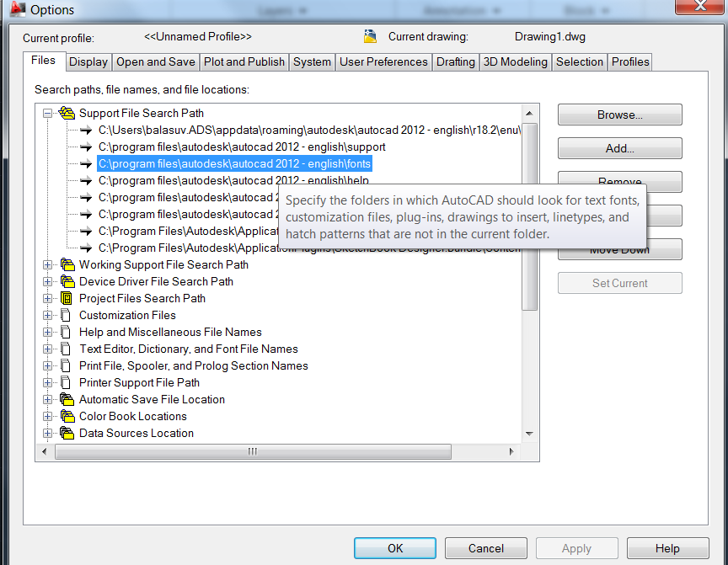728x565 pixels.
Task: Click the Color Book Locations folder icon
Action: (67, 417)
